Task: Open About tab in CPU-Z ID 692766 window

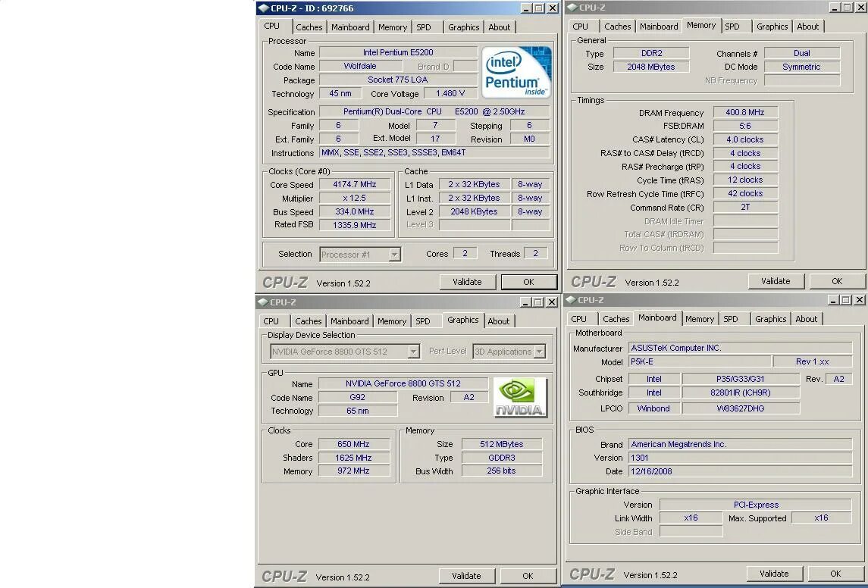Action: coord(500,27)
